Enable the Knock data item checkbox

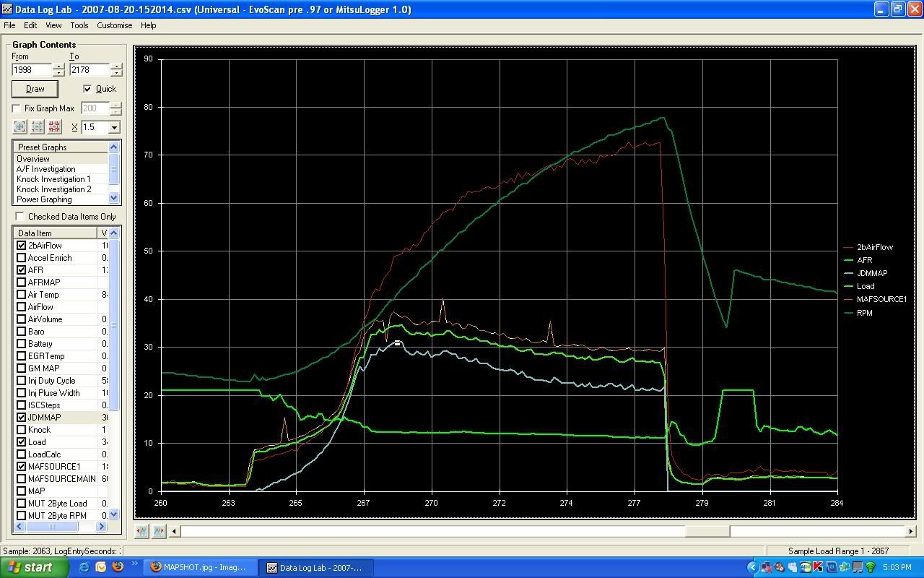(x=22, y=430)
